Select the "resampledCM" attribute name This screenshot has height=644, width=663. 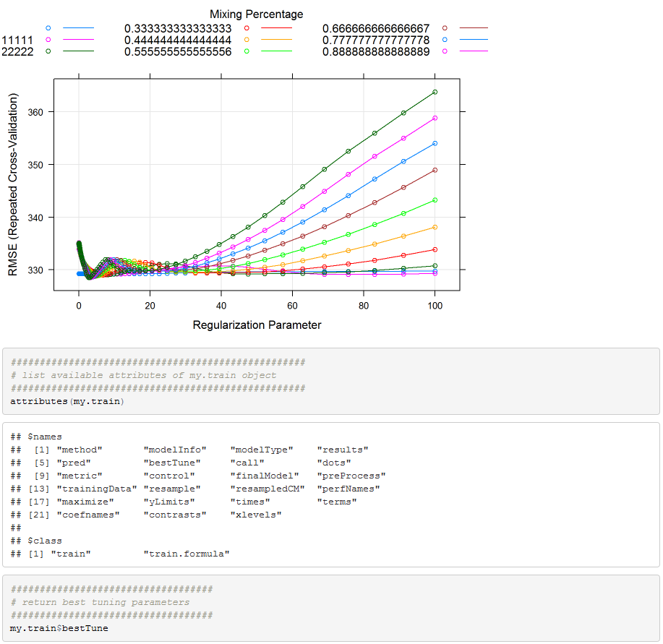point(268,489)
